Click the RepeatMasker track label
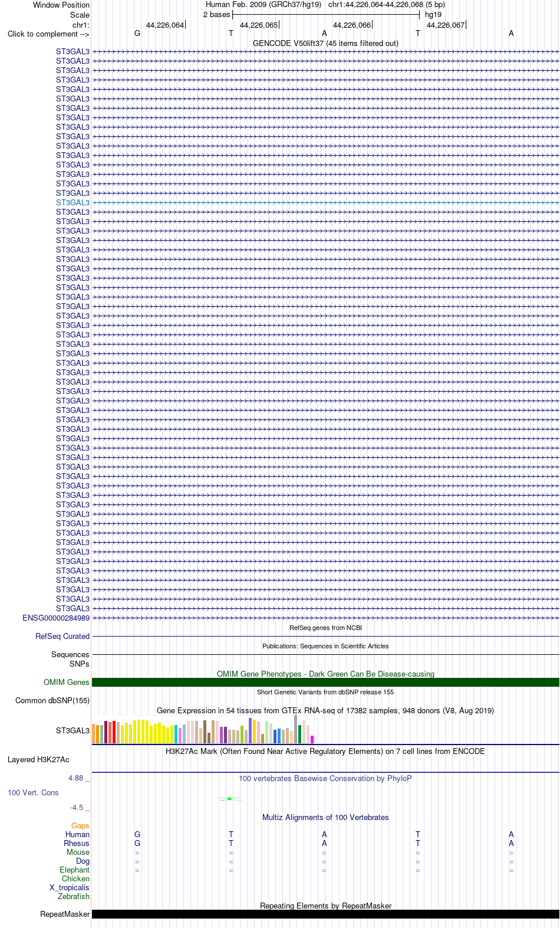 pyautogui.click(x=65, y=914)
